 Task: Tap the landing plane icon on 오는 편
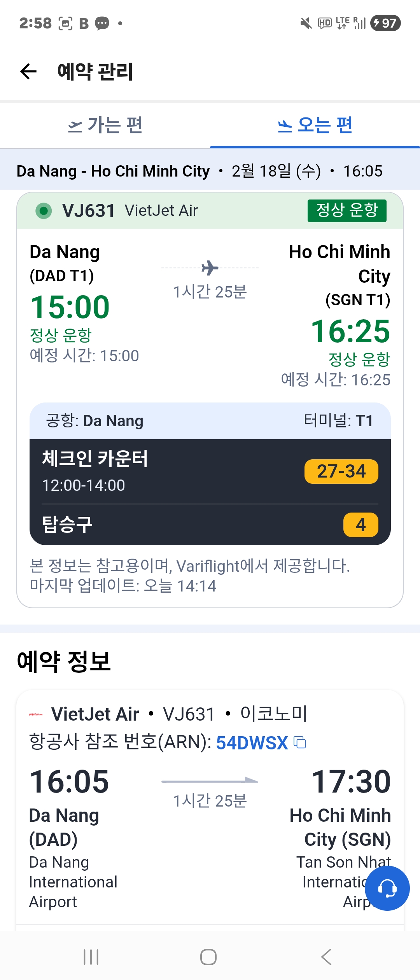click(285, 126)
